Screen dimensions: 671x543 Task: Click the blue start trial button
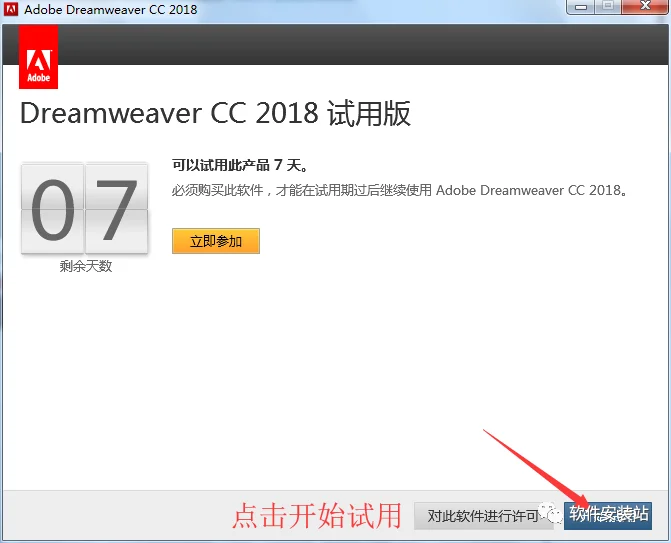click(x=608, y=516)
